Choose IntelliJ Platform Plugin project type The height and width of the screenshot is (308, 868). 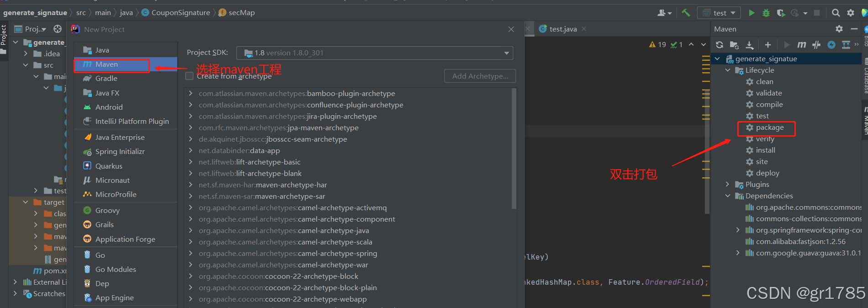(125, 121)
